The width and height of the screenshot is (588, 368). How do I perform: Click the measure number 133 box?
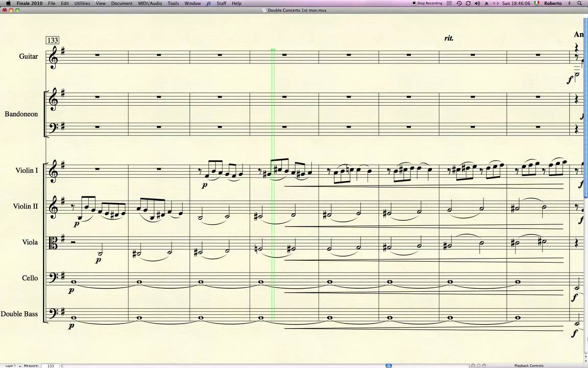click(x=53, y=40)
